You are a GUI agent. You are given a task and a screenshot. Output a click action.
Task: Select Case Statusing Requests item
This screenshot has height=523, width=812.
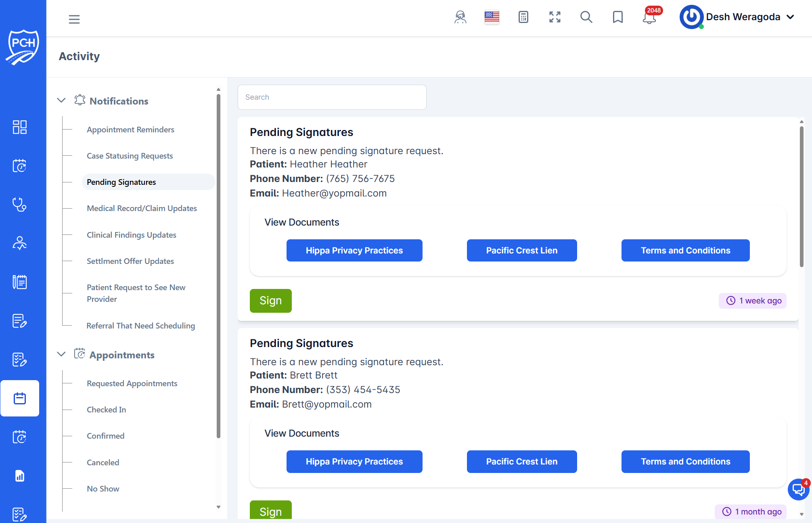click(130, 156)
